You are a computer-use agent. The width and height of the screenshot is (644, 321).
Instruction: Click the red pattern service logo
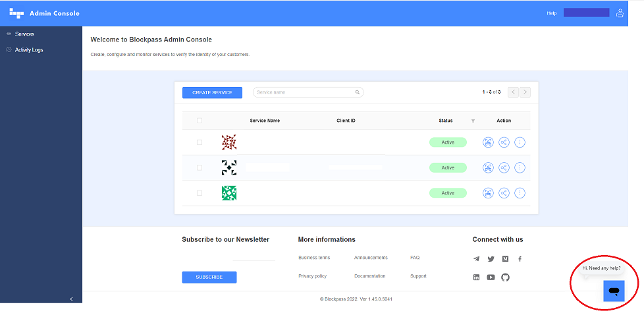tap(229, 142)
